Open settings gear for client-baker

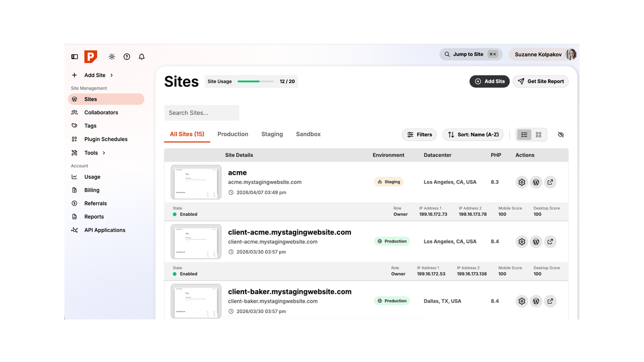click(x=522, y=301)
